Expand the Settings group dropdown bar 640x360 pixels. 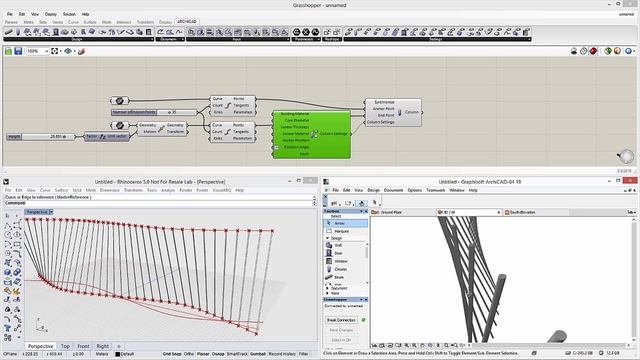437,40
